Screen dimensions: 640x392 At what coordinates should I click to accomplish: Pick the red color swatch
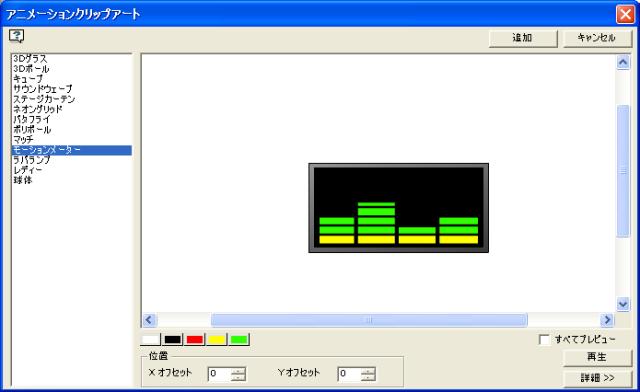click(195, 340)
